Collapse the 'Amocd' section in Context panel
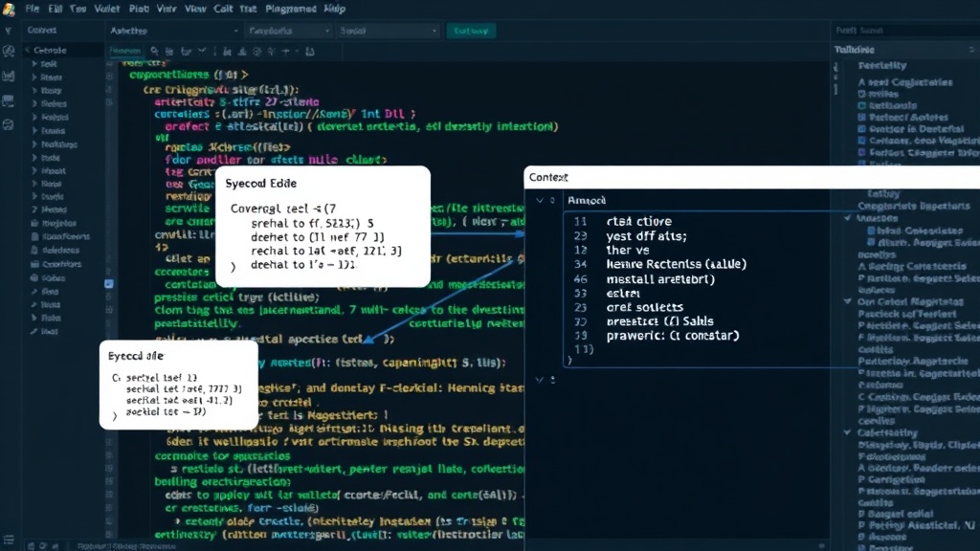This screenshot has width=980, height=551. point(540,200)
